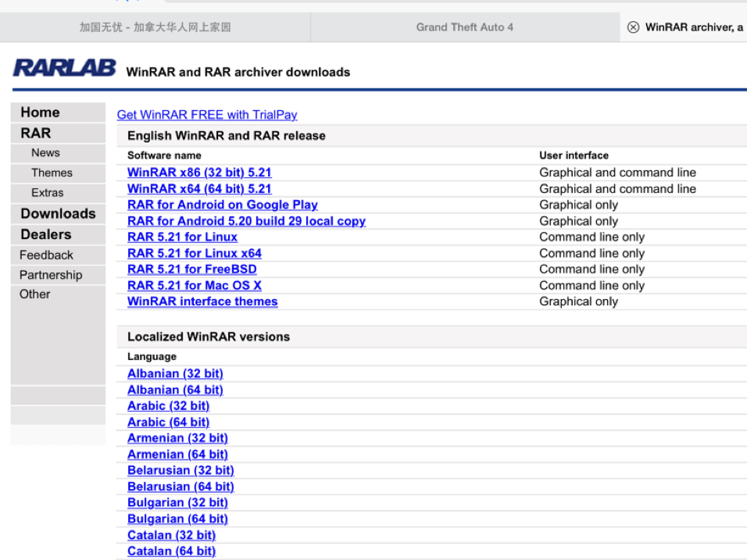Click the 'Software name' column header
The width and height of the screenshot is (747, 560).
164,155
